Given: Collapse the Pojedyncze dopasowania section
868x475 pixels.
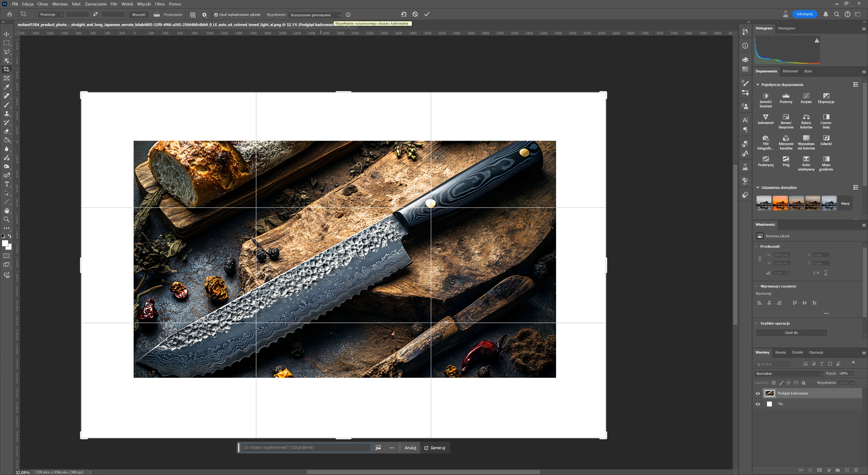Looking at the screenshot, I should coord(758,85).
